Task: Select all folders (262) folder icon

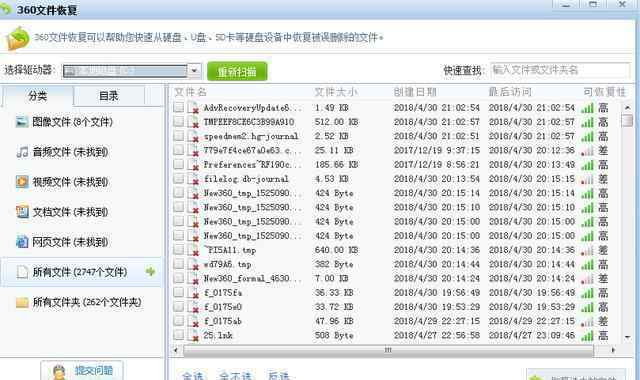Action: [x=22, y=302]
